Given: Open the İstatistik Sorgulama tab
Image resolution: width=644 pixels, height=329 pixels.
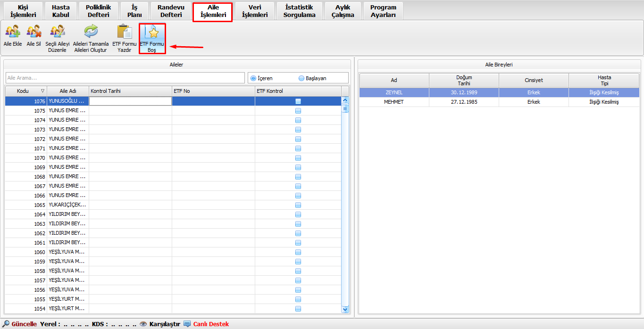Looking at the screenshot, I should [300, 11].
